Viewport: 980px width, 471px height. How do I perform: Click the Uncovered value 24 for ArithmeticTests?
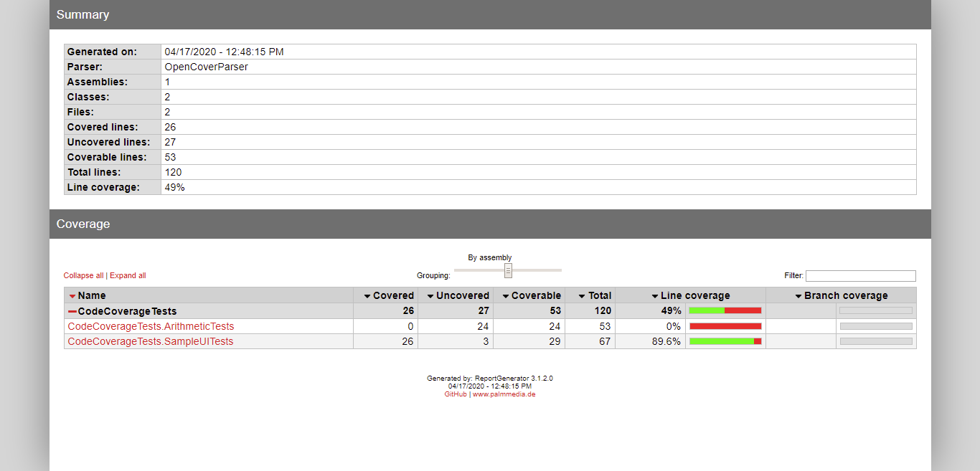(x=483, y=326)
